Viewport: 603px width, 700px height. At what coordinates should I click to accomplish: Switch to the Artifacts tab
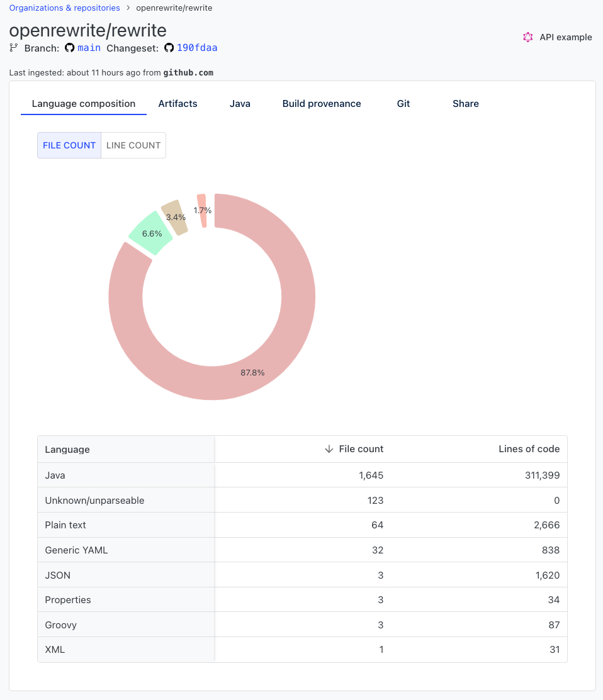pos(178,104)
